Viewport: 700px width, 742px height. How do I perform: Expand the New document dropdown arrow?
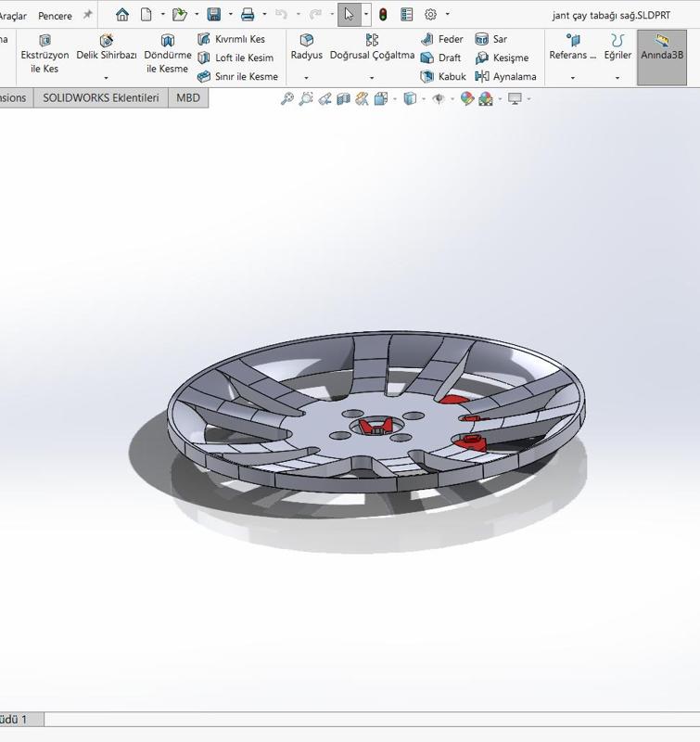pos(162,14)
